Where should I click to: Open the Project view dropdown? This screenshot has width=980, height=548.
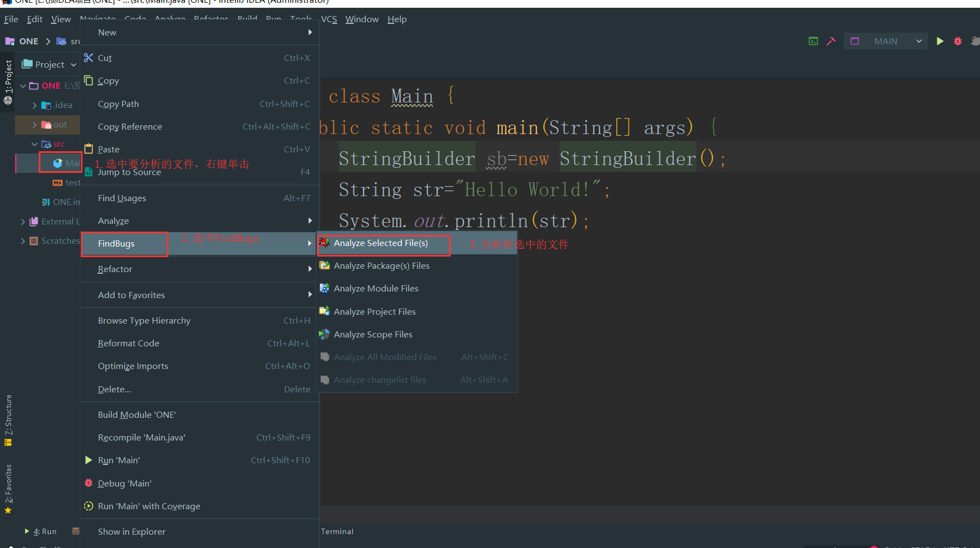(74, 65)
